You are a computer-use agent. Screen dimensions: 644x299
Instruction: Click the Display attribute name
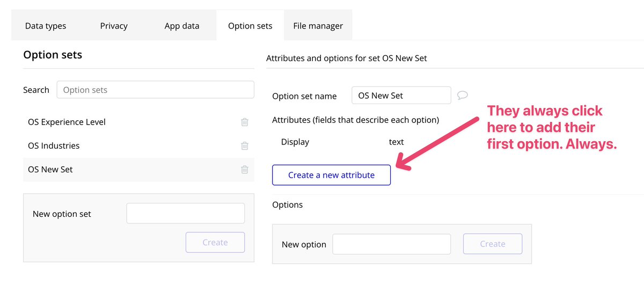pos(295,142)
